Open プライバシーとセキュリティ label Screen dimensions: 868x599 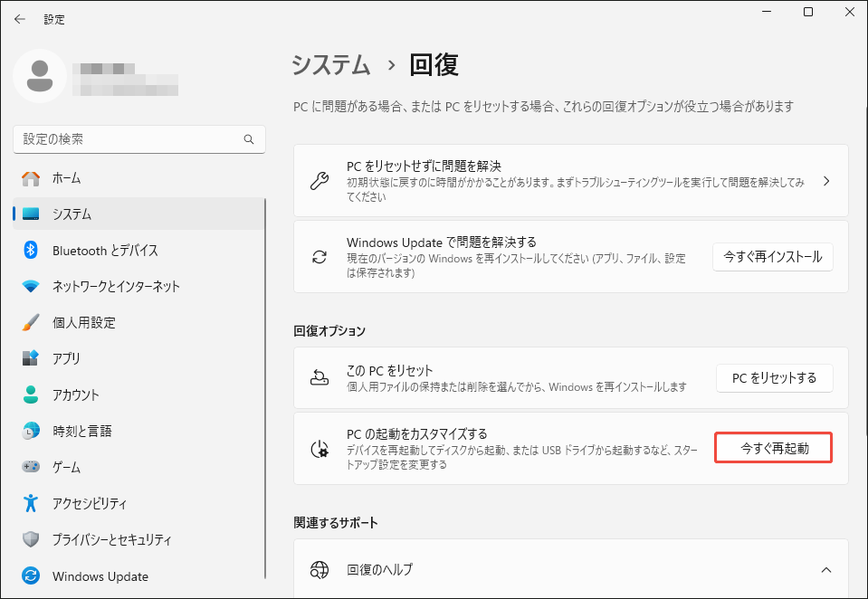point(112,540)
